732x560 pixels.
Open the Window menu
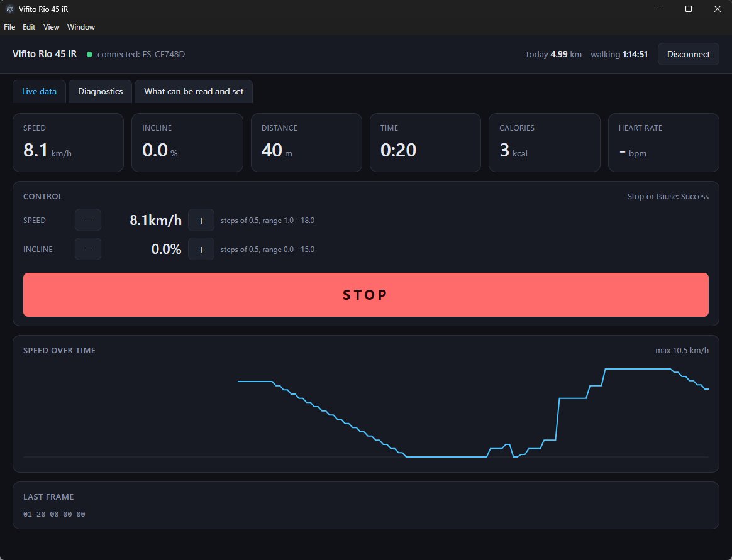(x=80, y=27)
